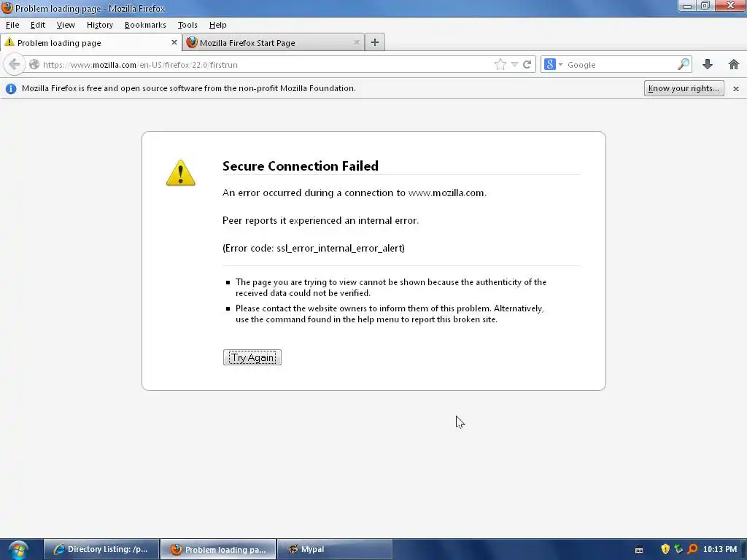Open the Bookmarks menu
The height and width of the screenshot is (560, 747).
click(145, 25)
